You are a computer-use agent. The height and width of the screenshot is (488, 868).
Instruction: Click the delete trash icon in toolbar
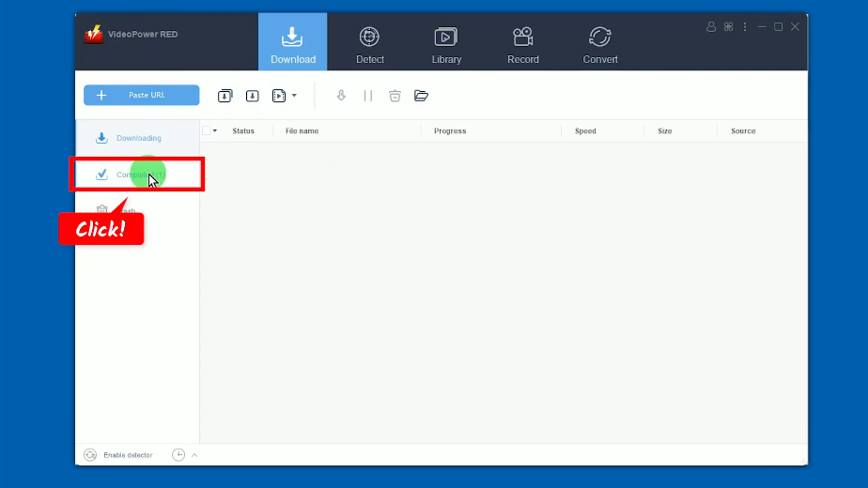(395, 96)
